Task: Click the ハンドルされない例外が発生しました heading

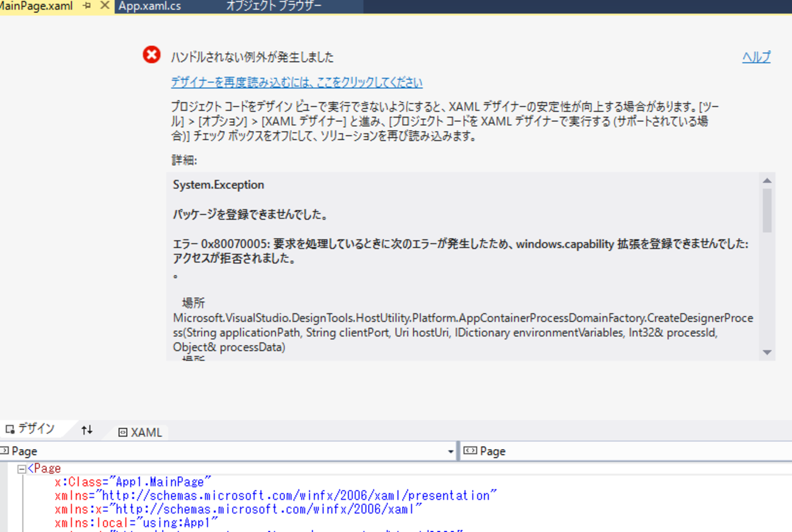Action: 252,57
